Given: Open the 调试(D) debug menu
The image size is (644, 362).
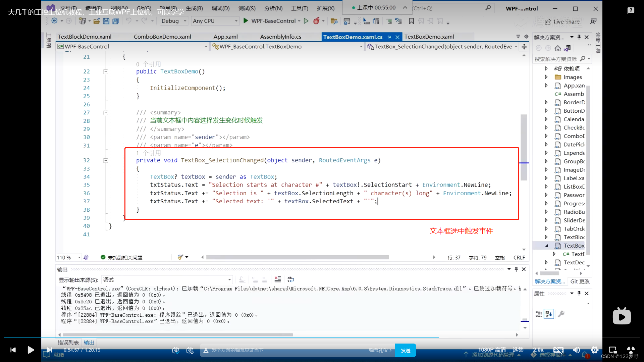Looking at the screenshot, I should tap(221, 8).
